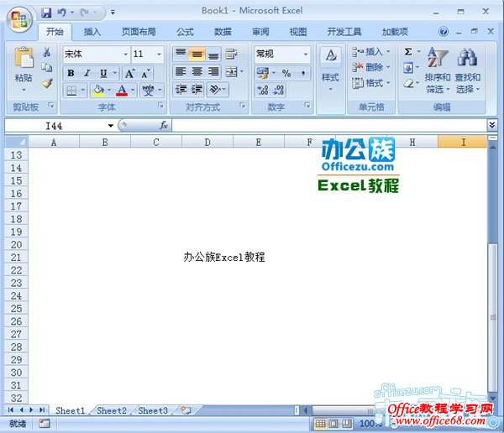504x433 pixels.
Task: Insert a function with the fx button
Action: (x=164, y=125)
